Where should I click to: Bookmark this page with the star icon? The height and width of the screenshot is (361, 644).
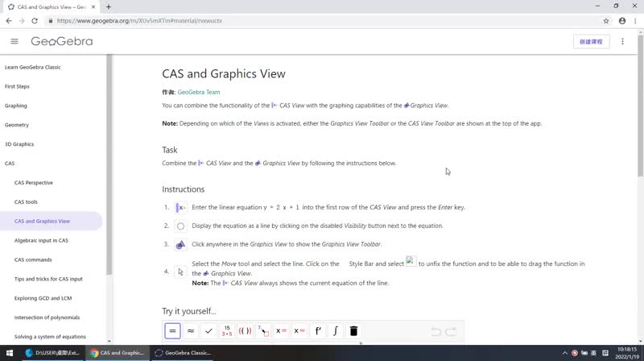click(x=606, y=21)
